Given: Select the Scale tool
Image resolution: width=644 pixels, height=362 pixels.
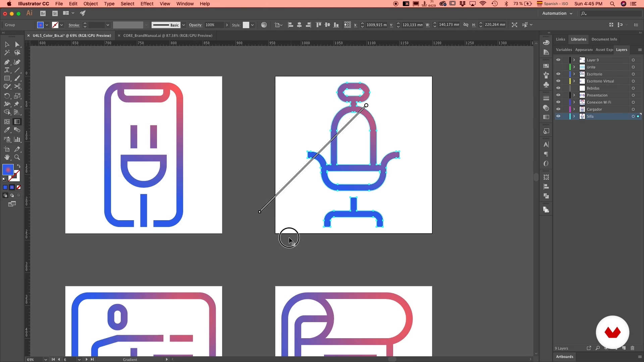Looking at the screenshot, I should pos(17,96).
